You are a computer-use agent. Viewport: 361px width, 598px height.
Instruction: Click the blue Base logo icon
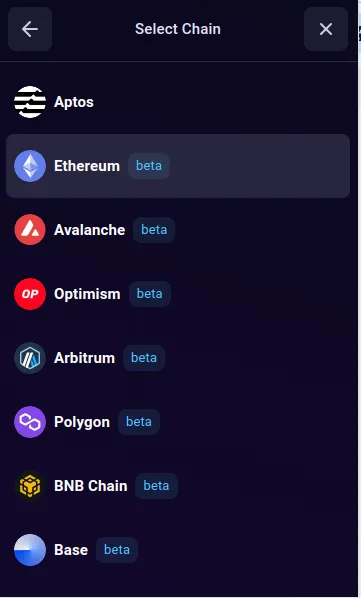30,550
